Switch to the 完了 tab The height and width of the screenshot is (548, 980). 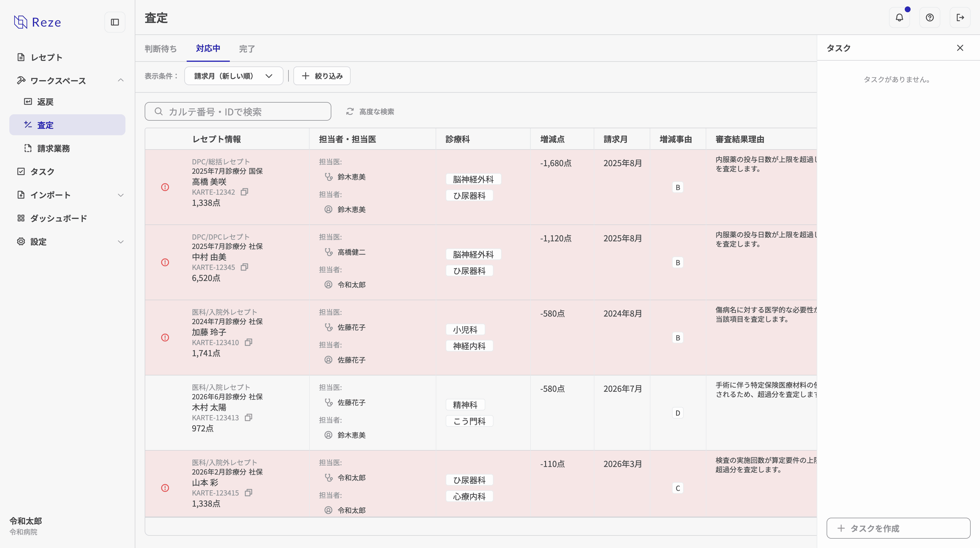click(247, 49)
